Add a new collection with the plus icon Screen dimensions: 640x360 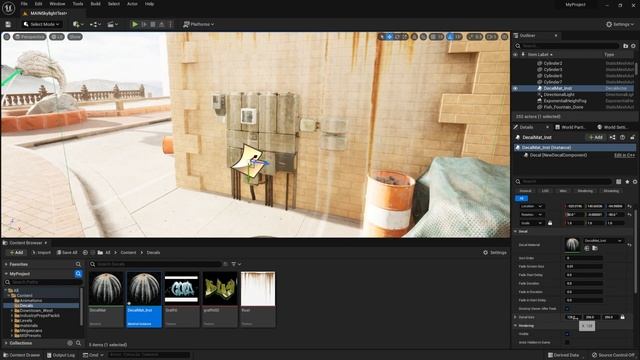tap(70, 343)
